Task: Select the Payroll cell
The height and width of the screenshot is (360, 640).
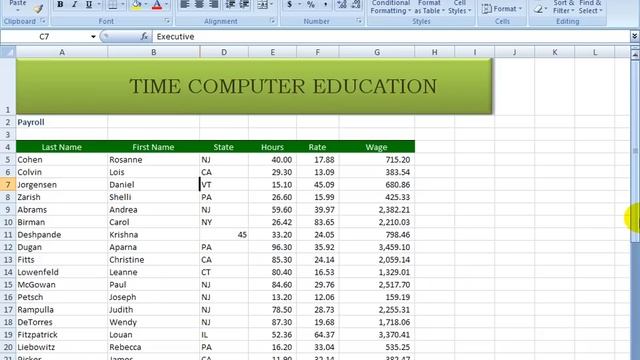Action: pos(62,122)
